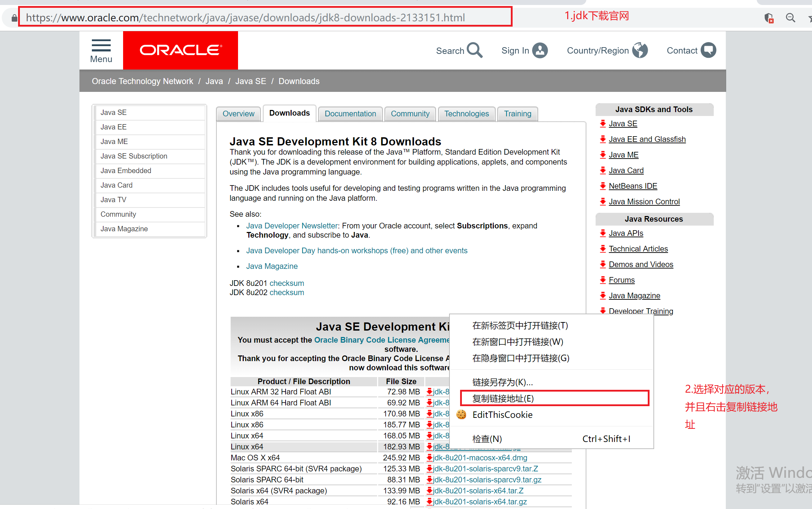812x509 pixels.
Task: Click the shield extension icon in address bar
Action: tap(769, 18)
